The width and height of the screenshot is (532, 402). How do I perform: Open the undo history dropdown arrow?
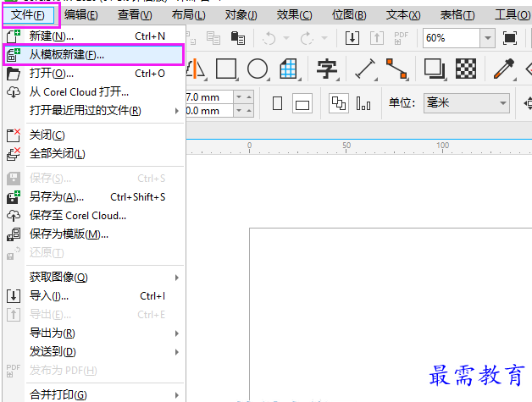(x=286, y=38)
